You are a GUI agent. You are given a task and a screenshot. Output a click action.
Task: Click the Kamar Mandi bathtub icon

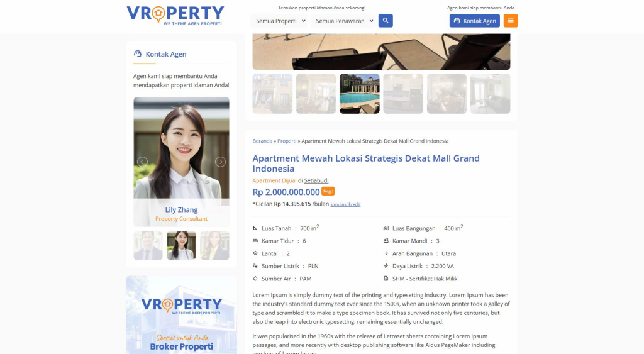pyautogui.click(x=386, y=241)
